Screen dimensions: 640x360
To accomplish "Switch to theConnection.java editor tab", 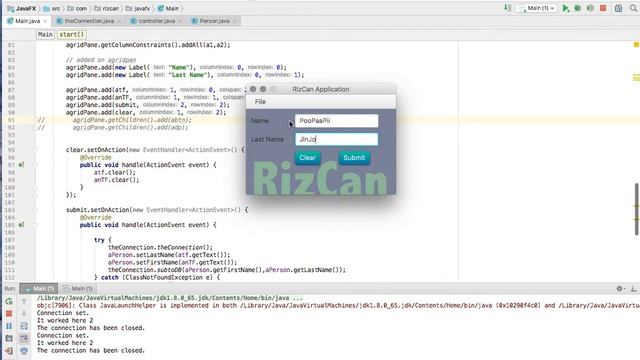I will pyautogui.click(x=88, y=21).
